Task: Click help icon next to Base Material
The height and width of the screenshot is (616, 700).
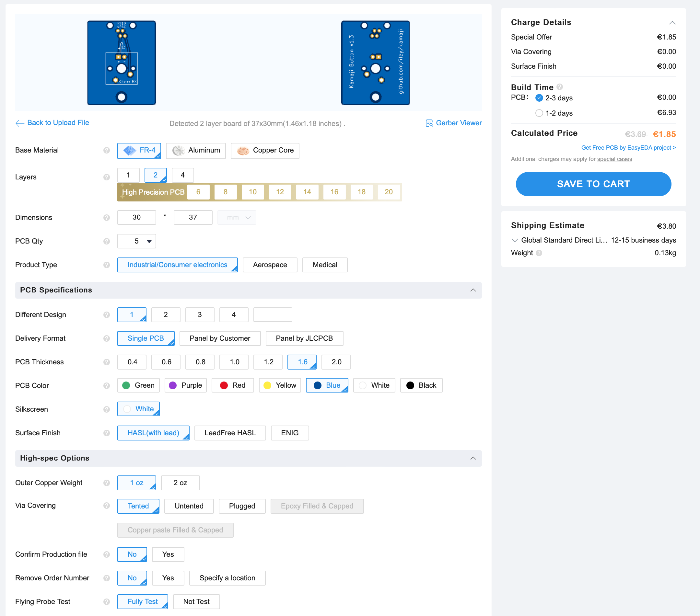Action: click(107, 150)
